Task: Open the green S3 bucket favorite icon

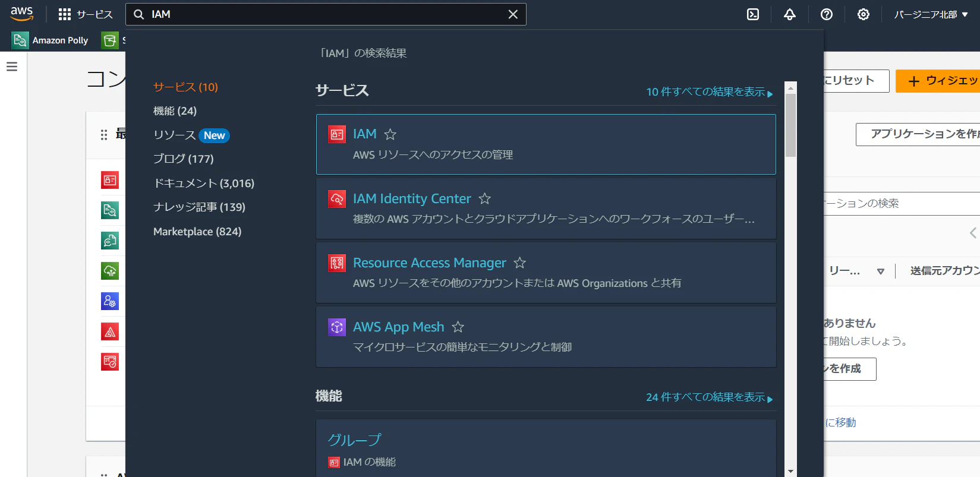Action: point(110,40)
